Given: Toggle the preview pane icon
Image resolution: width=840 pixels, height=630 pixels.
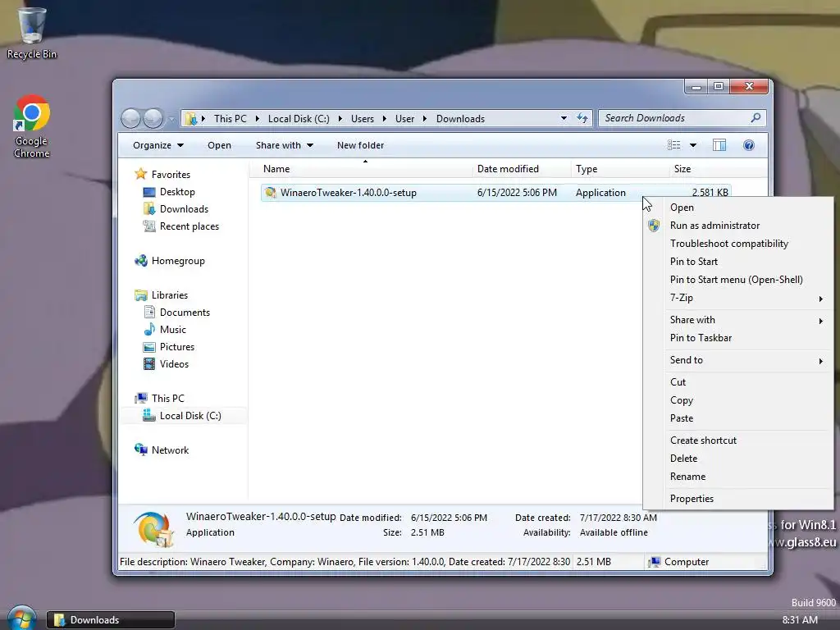Looking at the screenshot, I should 719,145.
